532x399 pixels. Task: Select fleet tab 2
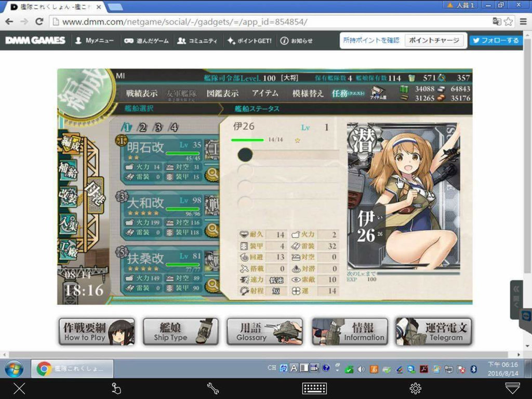(142, 128)
